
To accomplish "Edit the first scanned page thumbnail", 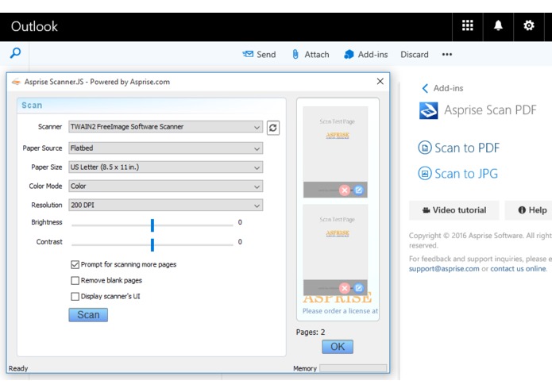I will [358, 190].
